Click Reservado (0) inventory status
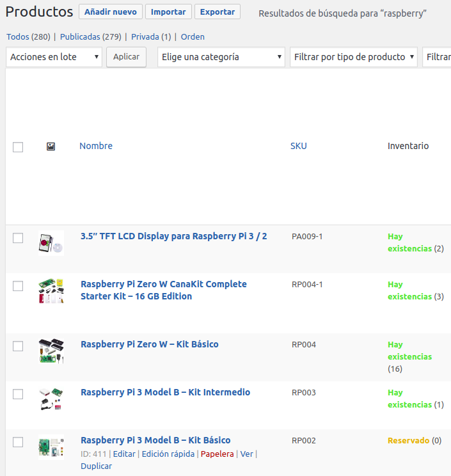Screen dimensions: 451x476 coord(415,440)
